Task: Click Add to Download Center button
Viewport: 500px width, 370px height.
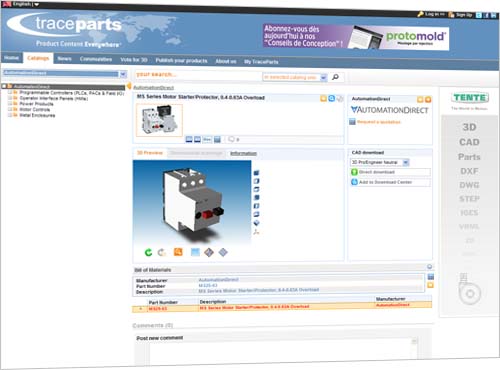Action: (x=390, y=182)
